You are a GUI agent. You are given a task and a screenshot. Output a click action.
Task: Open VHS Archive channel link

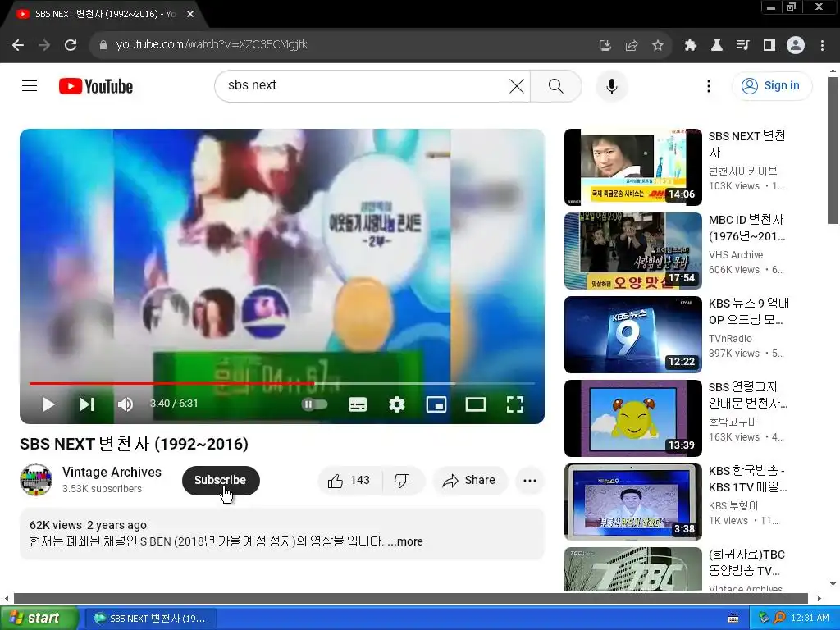coord(736,255)
